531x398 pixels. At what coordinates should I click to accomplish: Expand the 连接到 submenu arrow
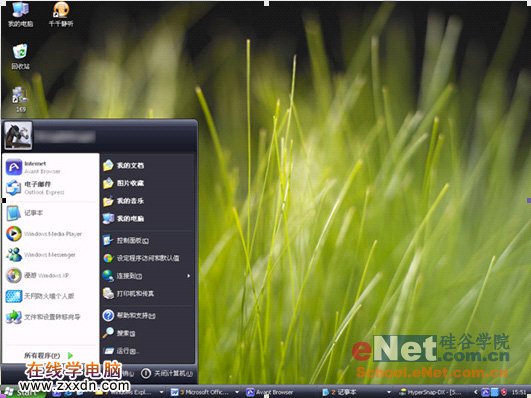click(189, 276)
